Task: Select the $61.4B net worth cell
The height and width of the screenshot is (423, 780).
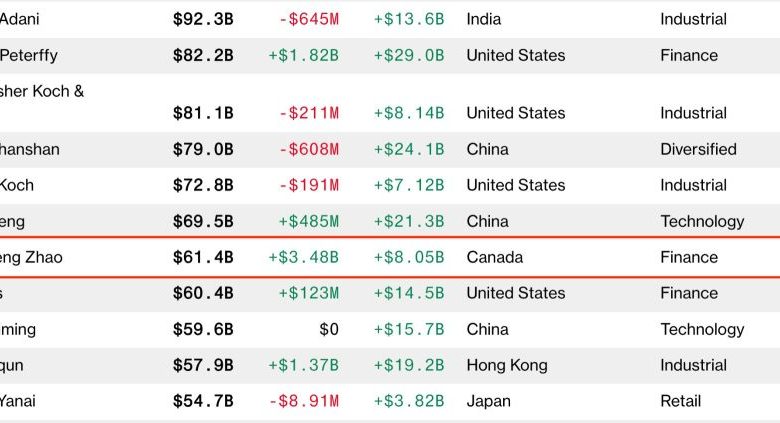Action: [x=203, y=257]
